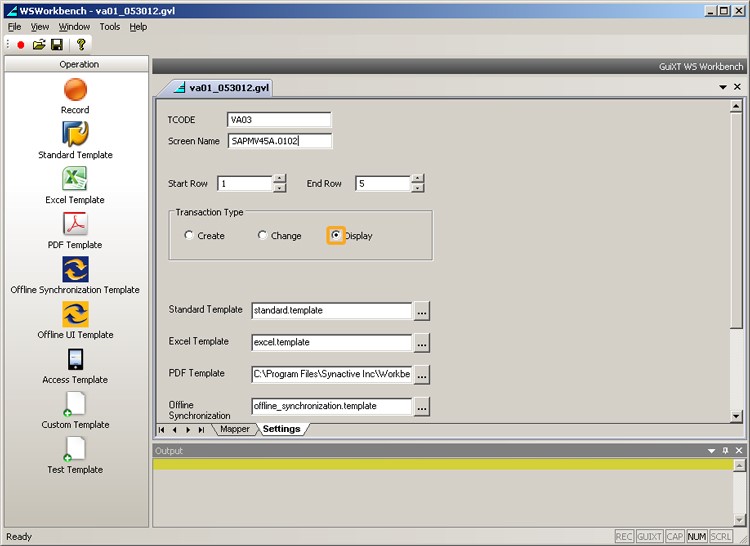The width and height of the screenshot is (750, 546).
Task: Select the Excel Template icon
Action: point(75,179)
